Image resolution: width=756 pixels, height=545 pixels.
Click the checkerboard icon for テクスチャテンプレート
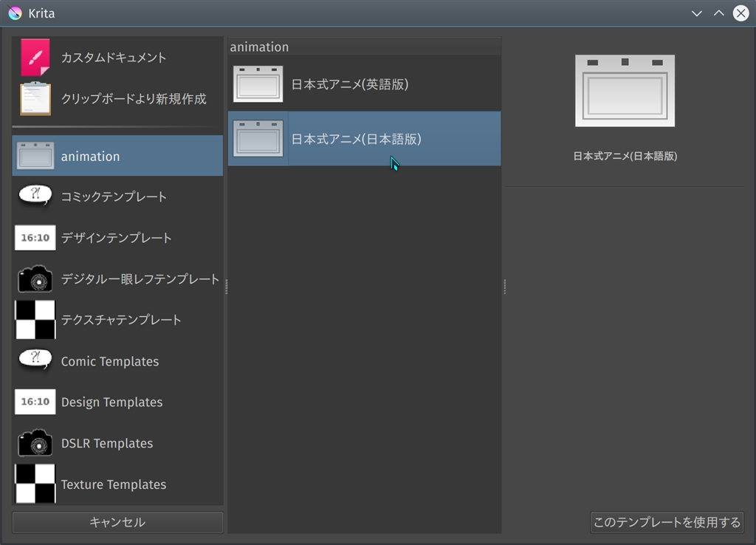tap(35, 320)
